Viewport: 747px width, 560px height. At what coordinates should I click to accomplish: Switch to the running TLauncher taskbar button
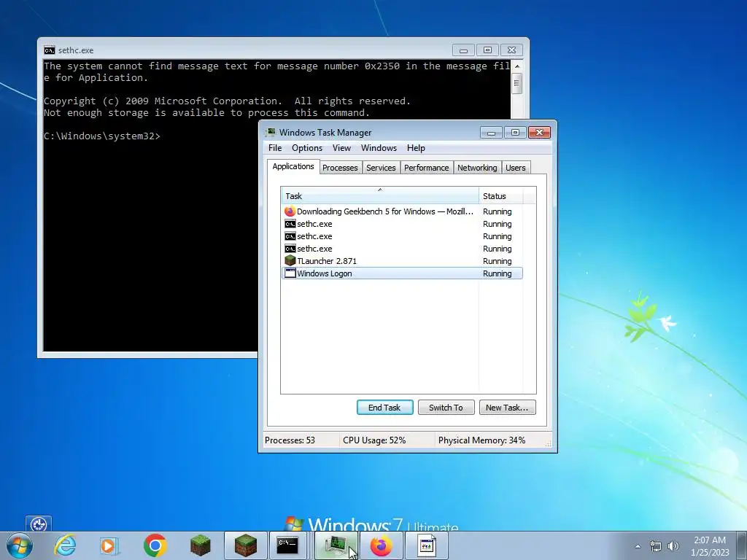point(246,545)
